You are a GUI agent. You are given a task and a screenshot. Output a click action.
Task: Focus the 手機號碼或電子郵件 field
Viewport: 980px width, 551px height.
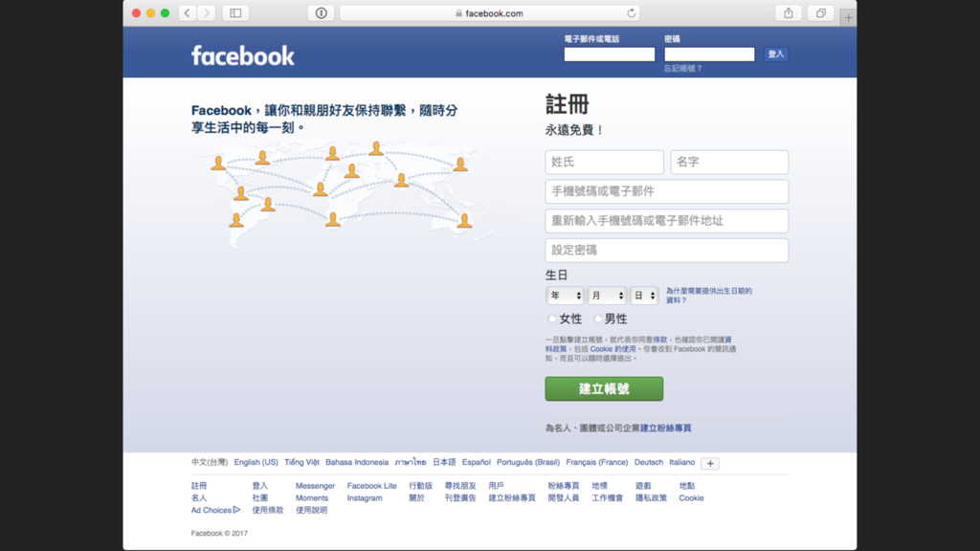667,191
